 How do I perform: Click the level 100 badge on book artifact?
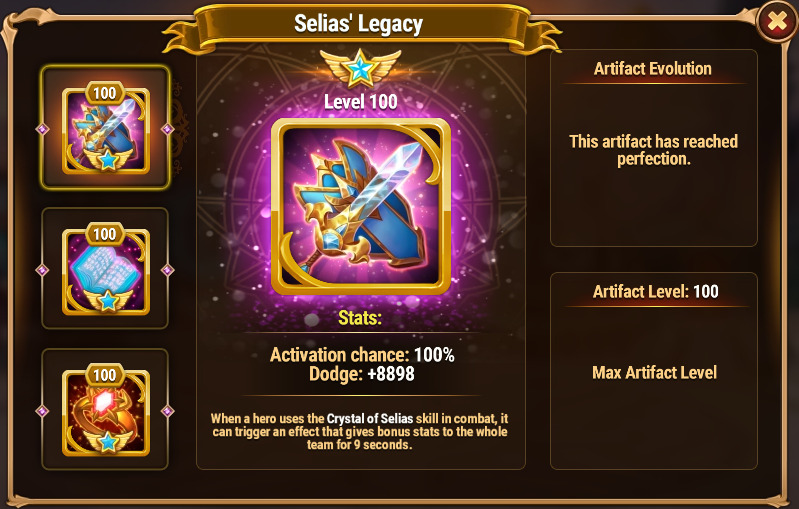(x=104, y=234)
